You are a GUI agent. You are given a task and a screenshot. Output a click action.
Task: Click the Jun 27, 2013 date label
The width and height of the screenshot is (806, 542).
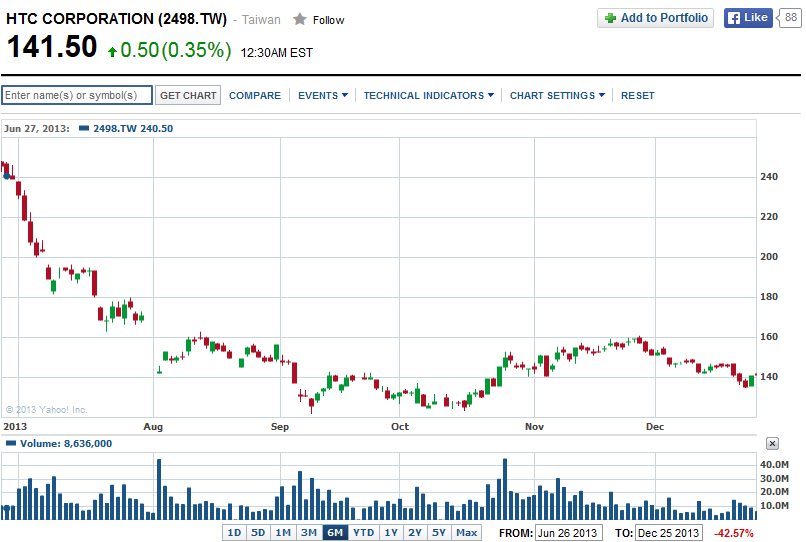36,129
